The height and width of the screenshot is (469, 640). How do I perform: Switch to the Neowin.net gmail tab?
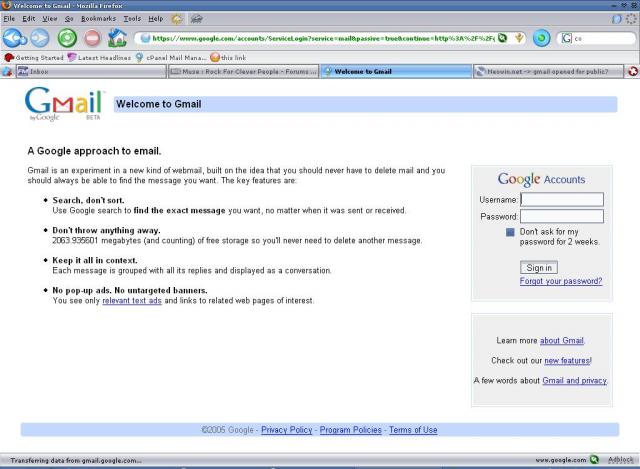point(549,71)
